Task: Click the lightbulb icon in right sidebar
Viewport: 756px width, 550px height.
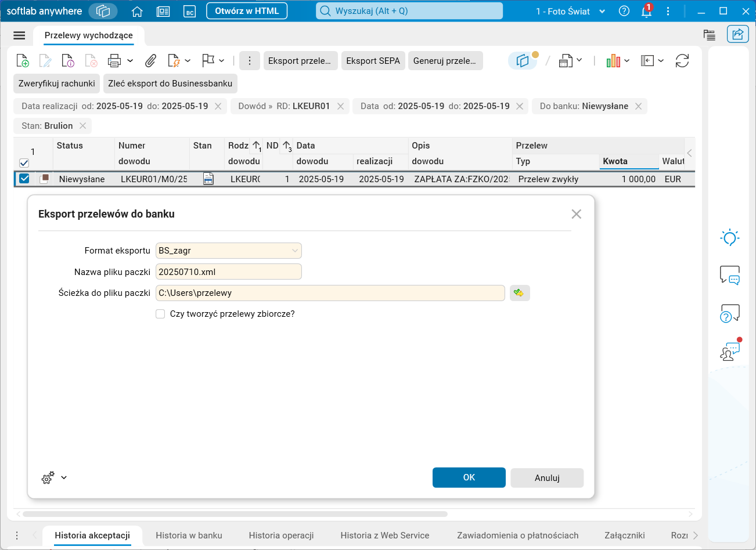Action: pos(730,237)
